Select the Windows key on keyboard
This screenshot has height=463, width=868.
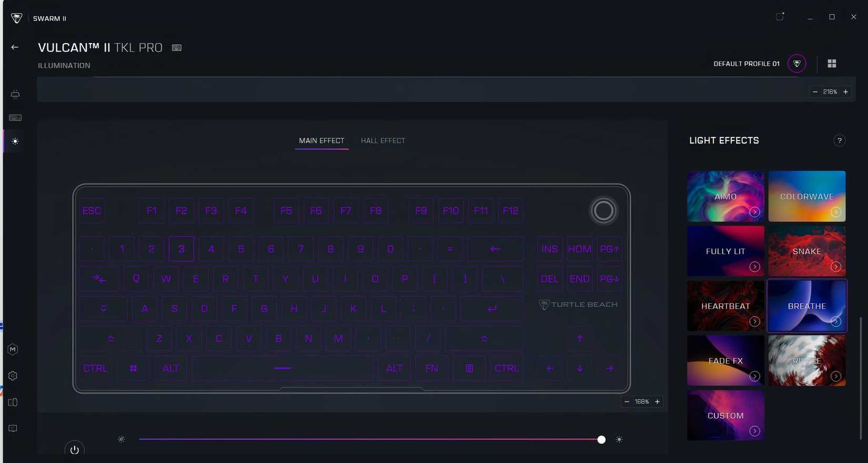coord(134,368)
